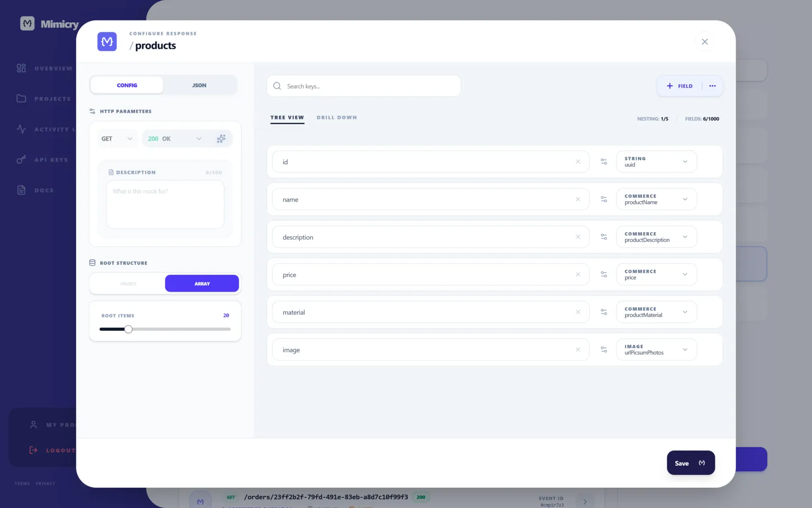
Task: Select the Drill Down tab
Action: pyautogui.click(x=337, y=117)
